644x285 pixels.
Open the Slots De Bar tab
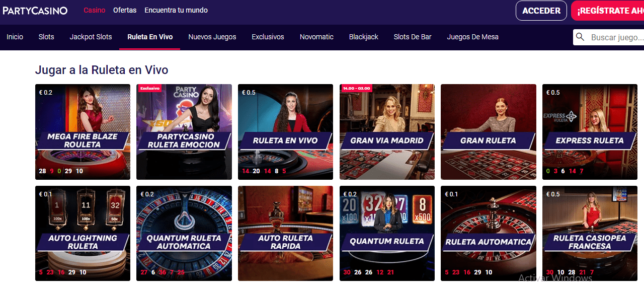coord(413,37)
